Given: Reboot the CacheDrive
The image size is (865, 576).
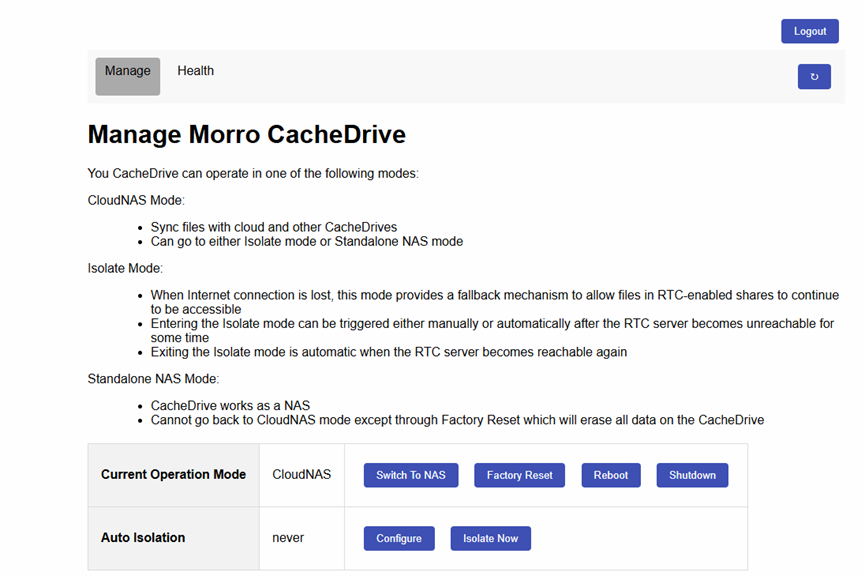Looking at the screenshot, I should tap(611, 475).
